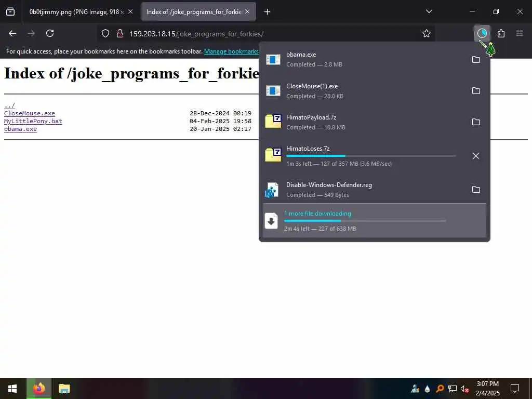Image resolution: width=532 pixels, height=399 pixels.
Task: Show obama.exe in its folder
Action: (x=476, y=59)
